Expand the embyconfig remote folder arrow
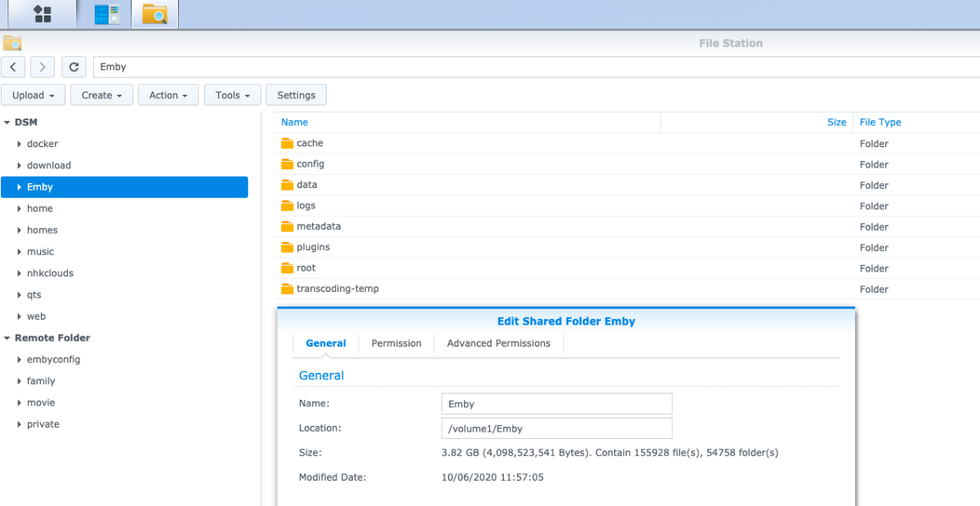Image resolution: width=980 pixels, height=506 pixels. point(19,360)
